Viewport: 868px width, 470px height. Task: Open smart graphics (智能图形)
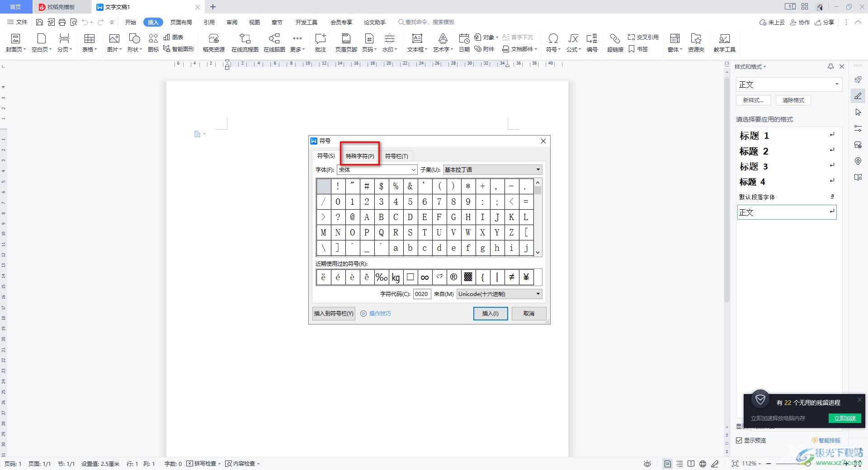pyautogui.click(x=179, y=49)
